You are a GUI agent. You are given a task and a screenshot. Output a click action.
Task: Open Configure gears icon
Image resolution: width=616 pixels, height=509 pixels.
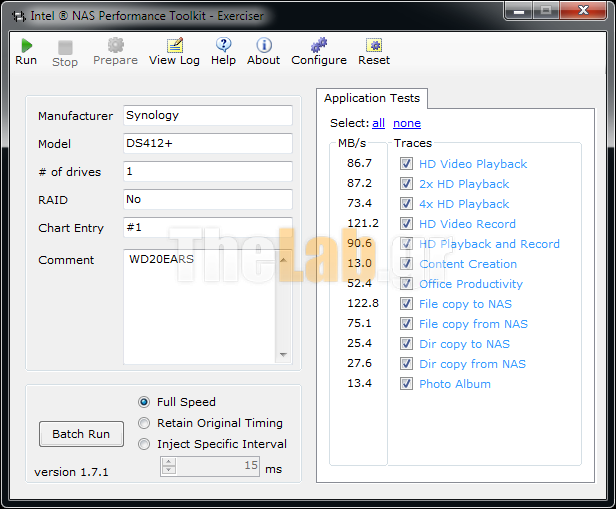click(319, 45)
